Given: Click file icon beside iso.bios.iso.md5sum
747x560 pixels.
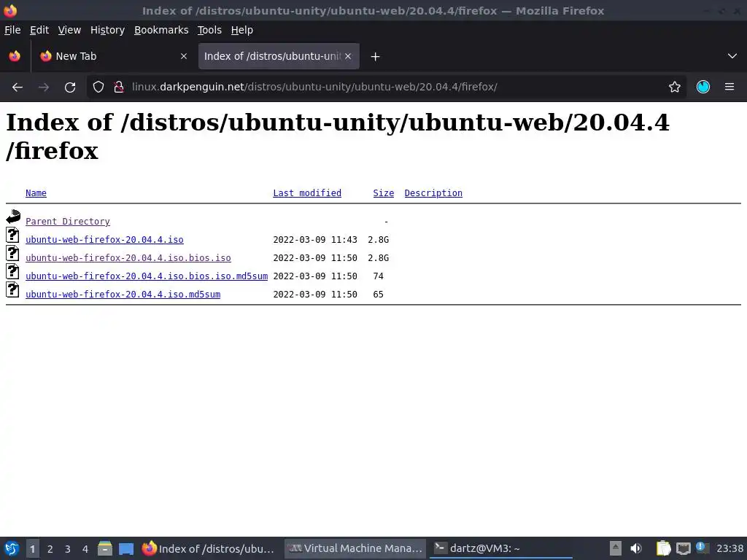Looking at the screenshot, I should [x=12, y=271].
